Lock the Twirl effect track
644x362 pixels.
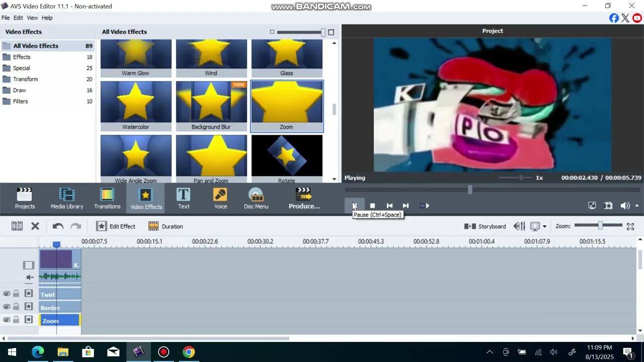click(x=16, y=294)
